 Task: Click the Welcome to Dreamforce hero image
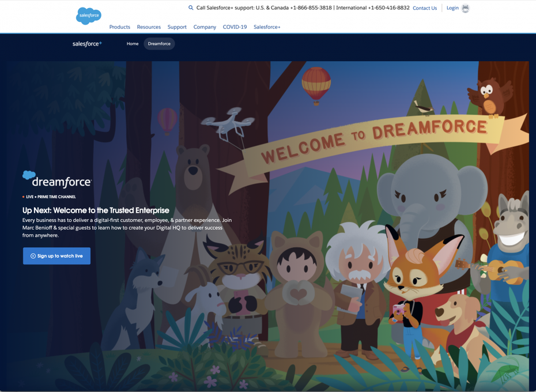268,227
